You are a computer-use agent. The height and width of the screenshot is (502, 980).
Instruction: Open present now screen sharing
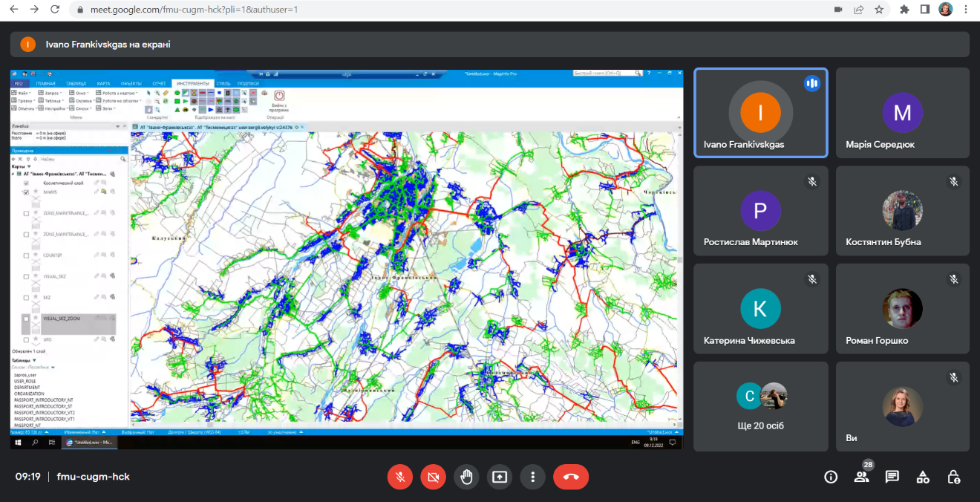click(x=500, y=477)
